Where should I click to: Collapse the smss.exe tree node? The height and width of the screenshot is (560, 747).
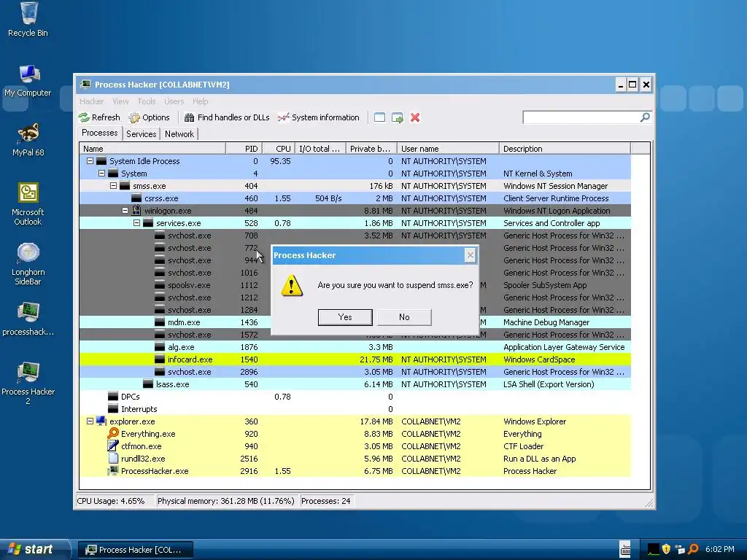click(113, 186)
